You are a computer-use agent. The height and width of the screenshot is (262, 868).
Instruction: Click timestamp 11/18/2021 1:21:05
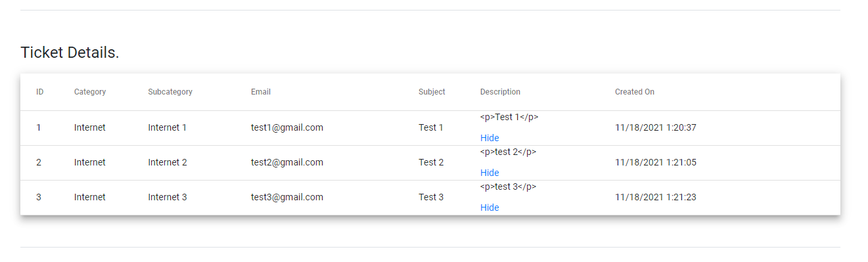pos(656,162)
